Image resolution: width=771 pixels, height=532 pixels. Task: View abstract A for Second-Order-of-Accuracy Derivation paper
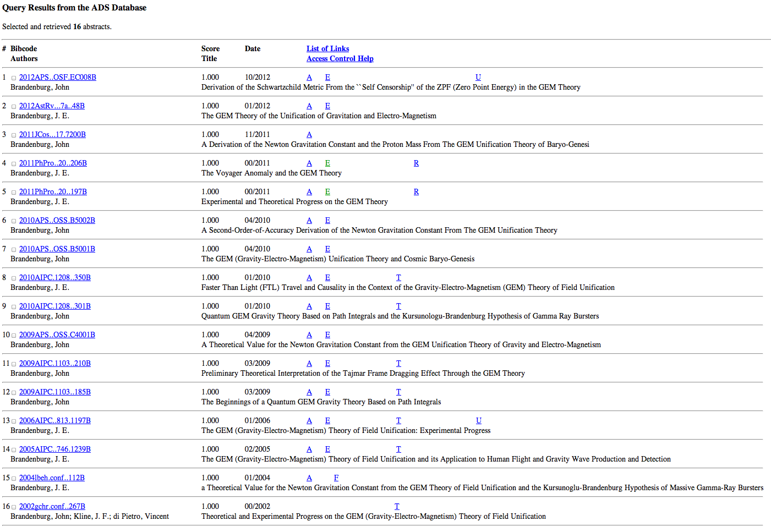click(309, 220)
